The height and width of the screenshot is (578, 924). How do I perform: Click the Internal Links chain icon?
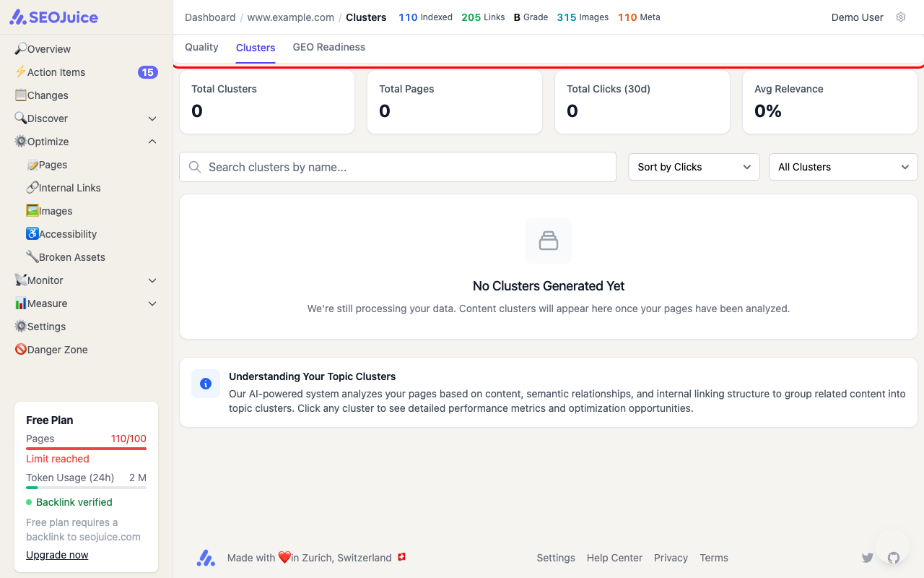point(32,187)
